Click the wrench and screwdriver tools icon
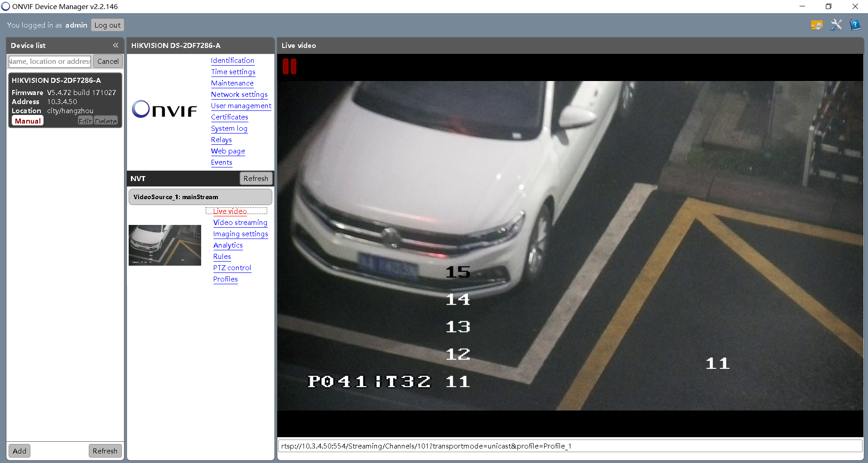 click(836, 25)
